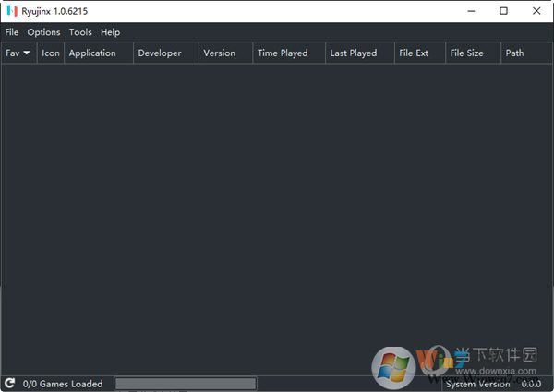Open the Tools menu
Viewport: 554px width, 392px height.
[x=80, y=32]
